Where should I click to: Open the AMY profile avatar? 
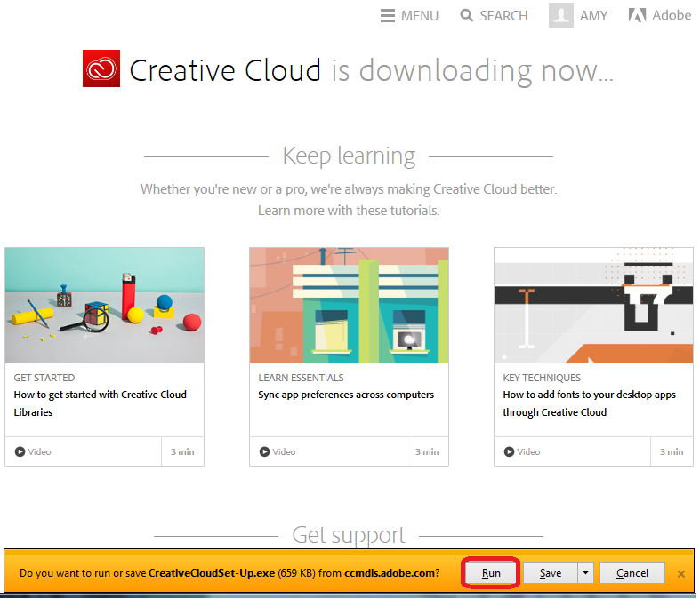(x=561, y=15)
